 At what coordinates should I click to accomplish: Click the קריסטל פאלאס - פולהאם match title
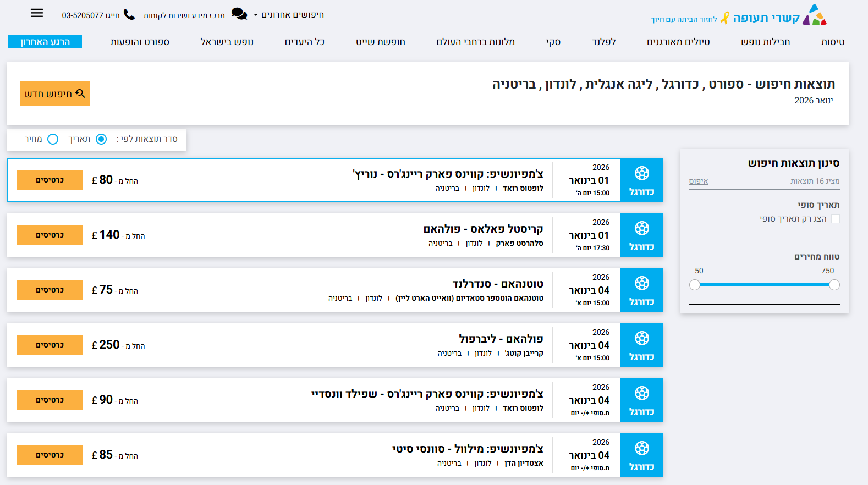[x=483, y=229]
